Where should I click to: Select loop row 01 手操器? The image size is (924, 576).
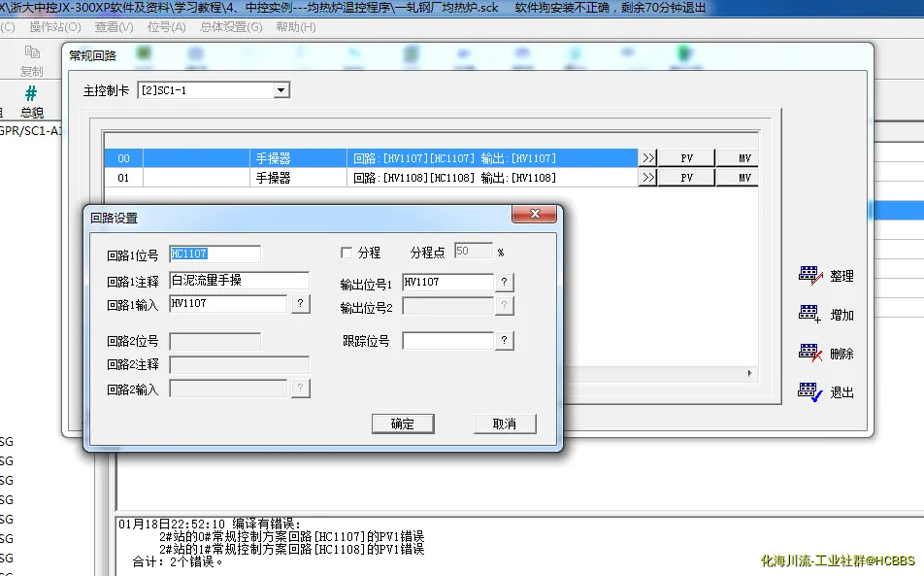(371, 178)
